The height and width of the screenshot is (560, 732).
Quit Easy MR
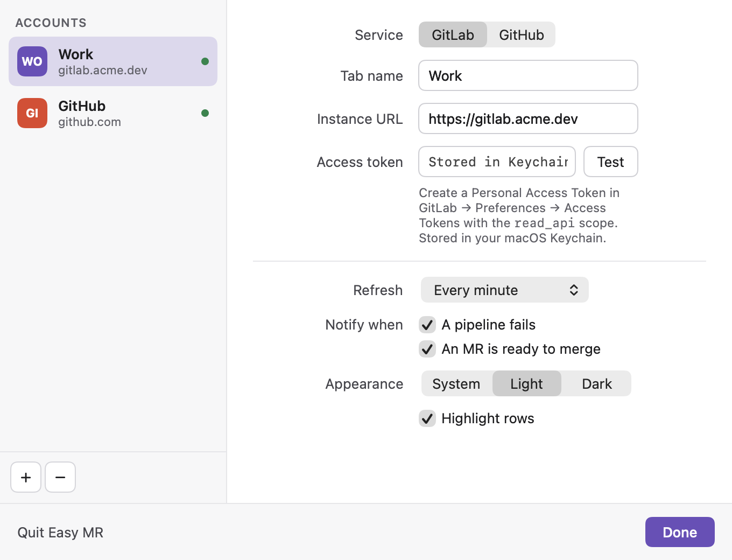pyautogui.click(x=60, y=533)
